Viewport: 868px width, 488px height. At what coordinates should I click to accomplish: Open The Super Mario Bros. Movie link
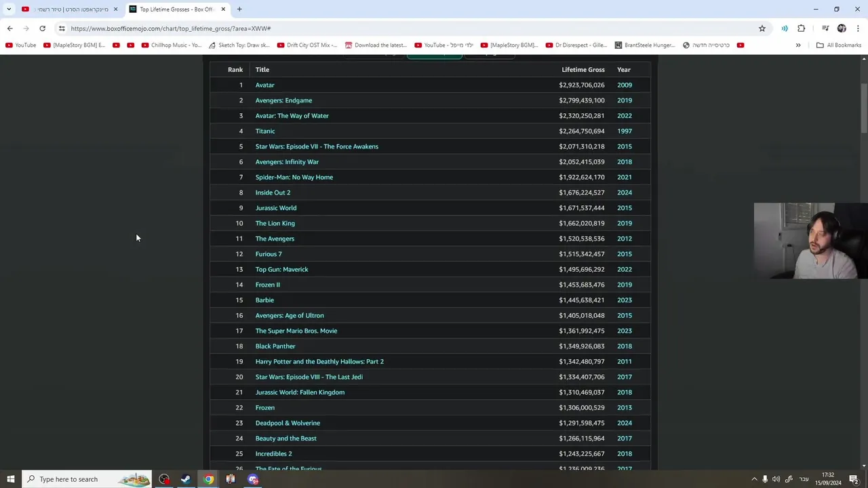(296, 331)
